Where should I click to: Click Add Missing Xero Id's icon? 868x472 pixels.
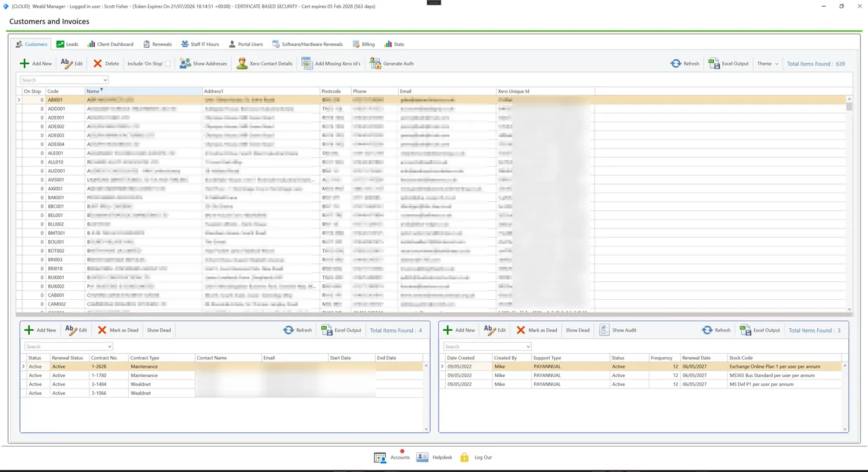coord(307,63)
